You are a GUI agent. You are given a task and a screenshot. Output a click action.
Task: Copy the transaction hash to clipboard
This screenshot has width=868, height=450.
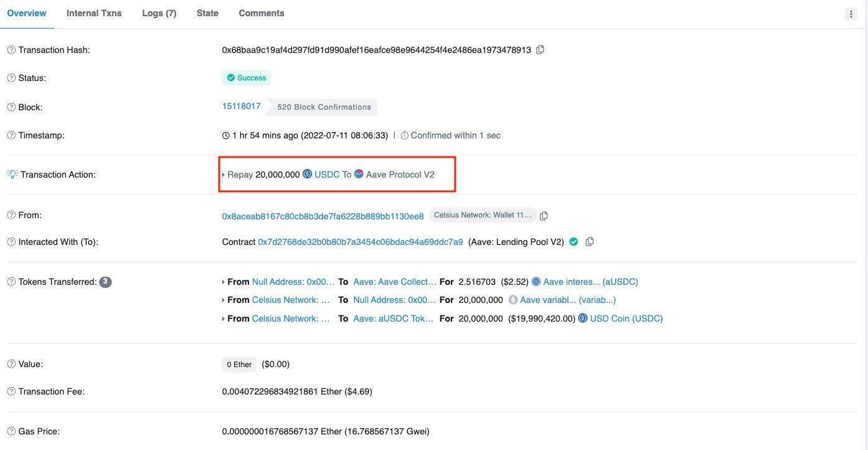tap(540, 50)
